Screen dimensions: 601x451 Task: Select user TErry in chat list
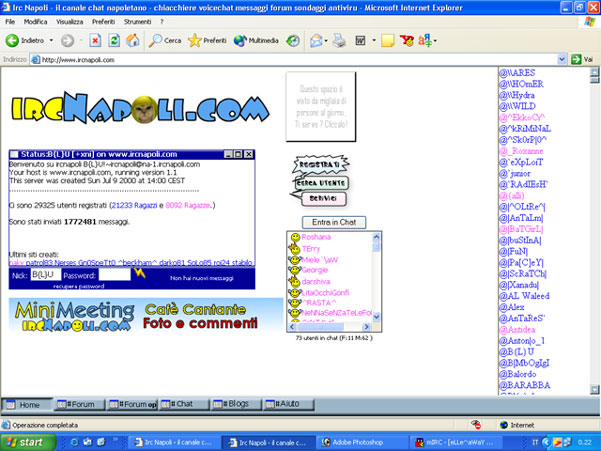pos(310,249)
